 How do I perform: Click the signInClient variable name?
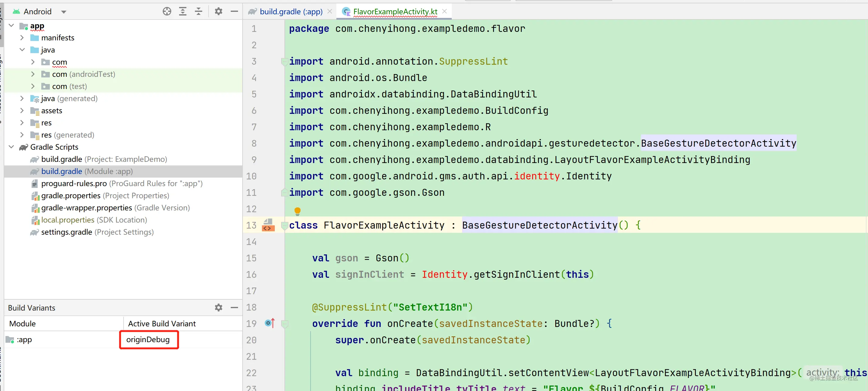[x=369, y=274]
